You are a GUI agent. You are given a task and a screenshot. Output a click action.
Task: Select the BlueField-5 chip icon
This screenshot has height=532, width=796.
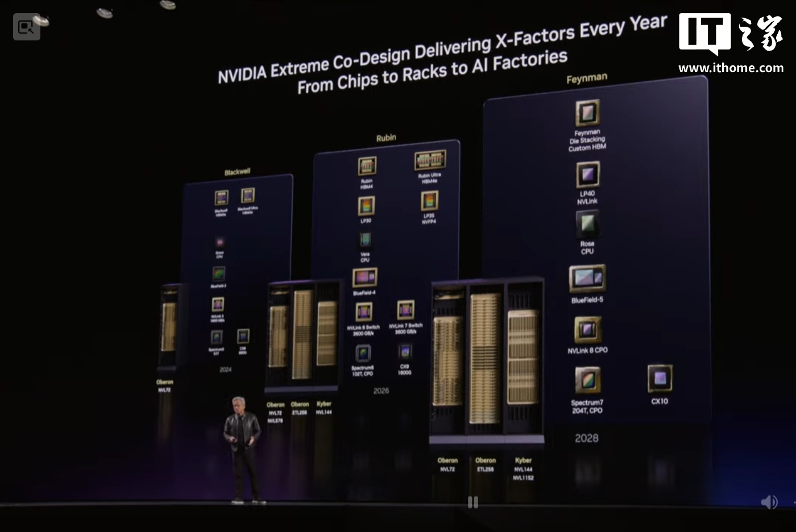587,279
